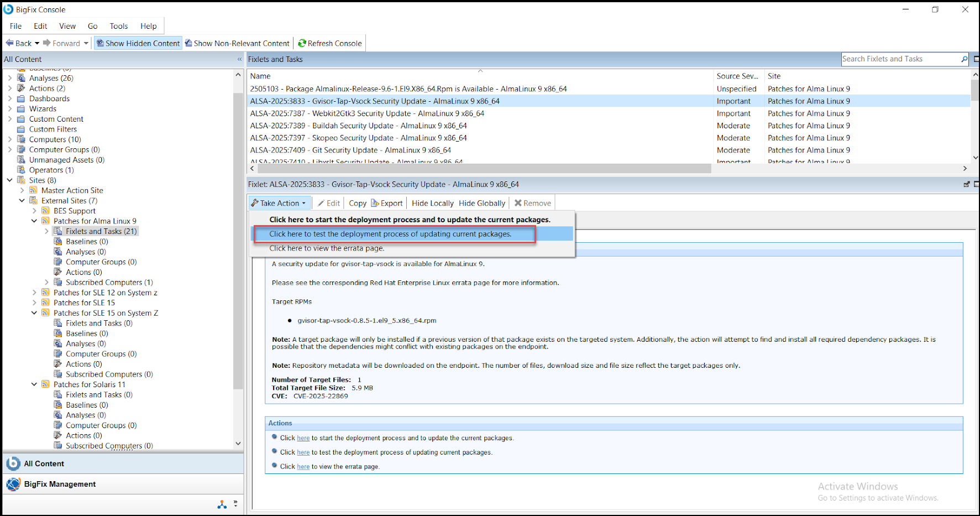The image size is (980, 516).
Task: Click the Hide Globally button
Action: click(x=481, y=203)
